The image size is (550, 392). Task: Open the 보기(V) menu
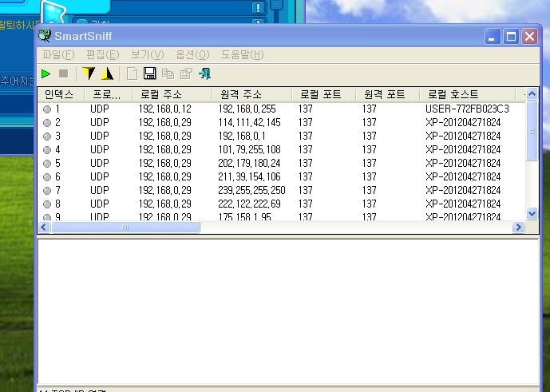148,55
